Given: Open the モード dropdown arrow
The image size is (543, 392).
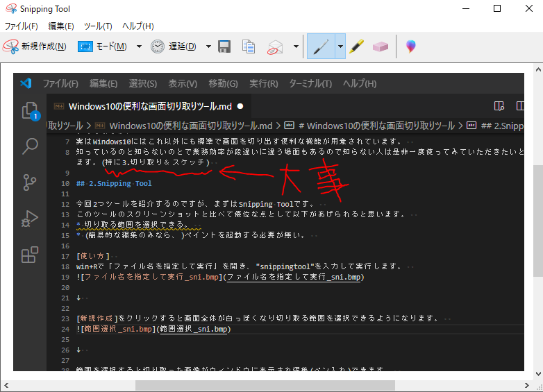Looking at the screenshot, I should coord(139,46).
